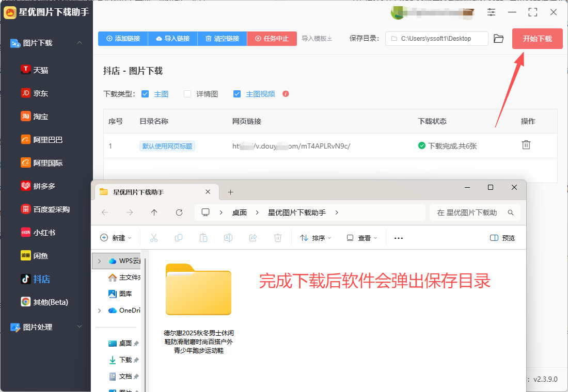Click chevron before 桌面 breadcrumb
Viewport: 568px width, 392px height.
point(221,213)
